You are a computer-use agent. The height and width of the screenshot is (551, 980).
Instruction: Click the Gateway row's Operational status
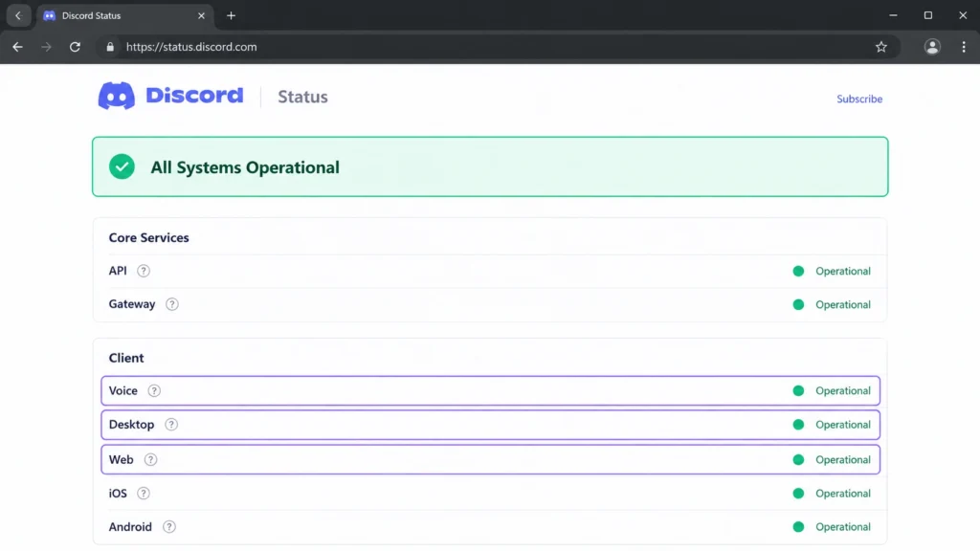point(832,305)
